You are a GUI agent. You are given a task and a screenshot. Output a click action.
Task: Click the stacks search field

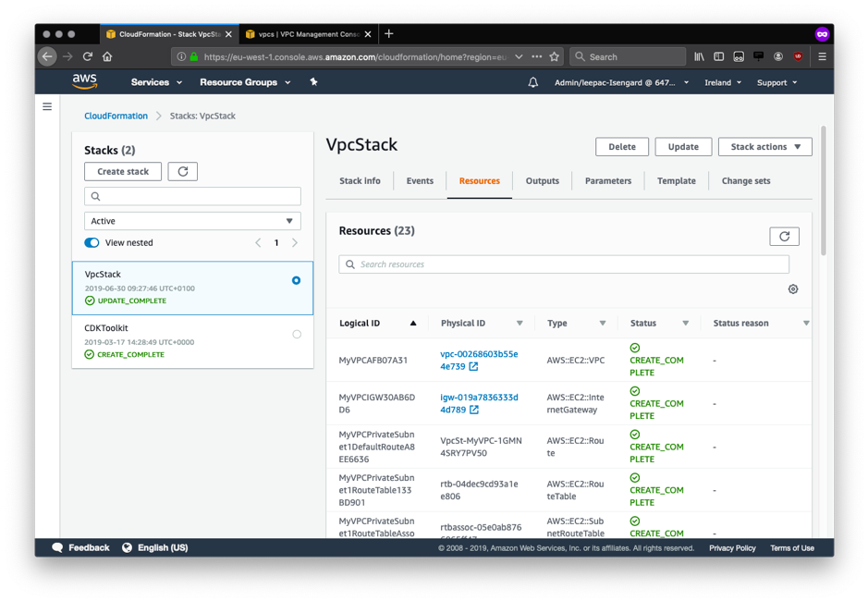pos(192,196)
